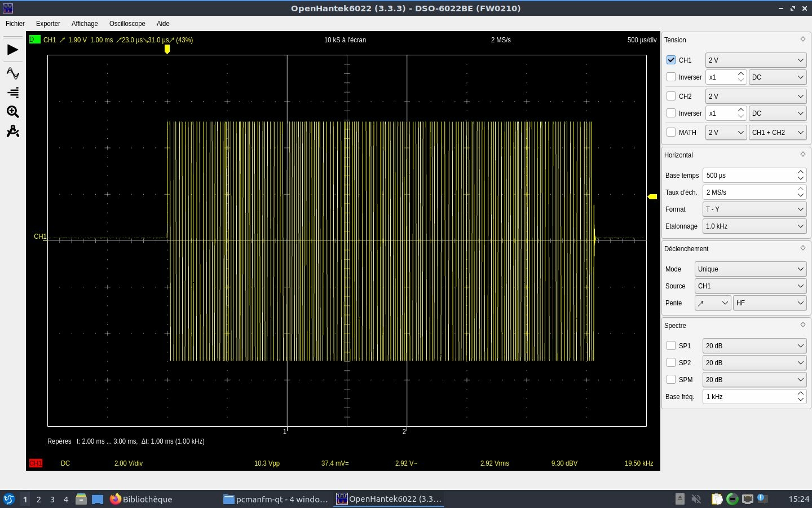This screenshot has width=812, height=508.
Task: Float the Horizontal panel with diamond icon
Action: pos(803,154)
